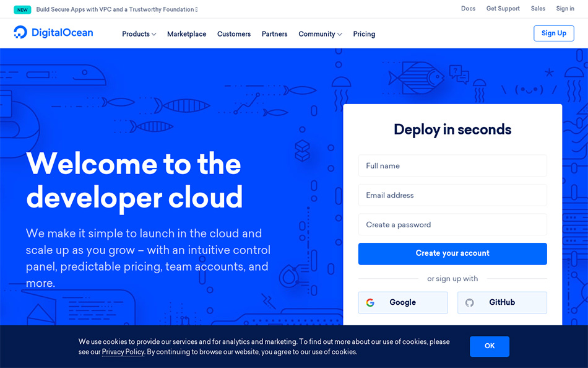
Task: Expand the Products dropdown chevron
Action: click(x=153, y=34)
